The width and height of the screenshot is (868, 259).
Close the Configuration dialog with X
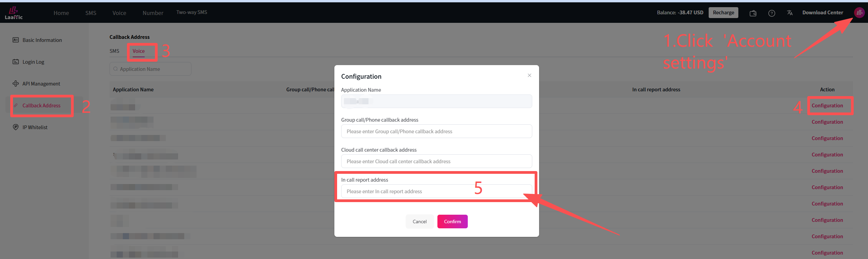coord(529,75)
